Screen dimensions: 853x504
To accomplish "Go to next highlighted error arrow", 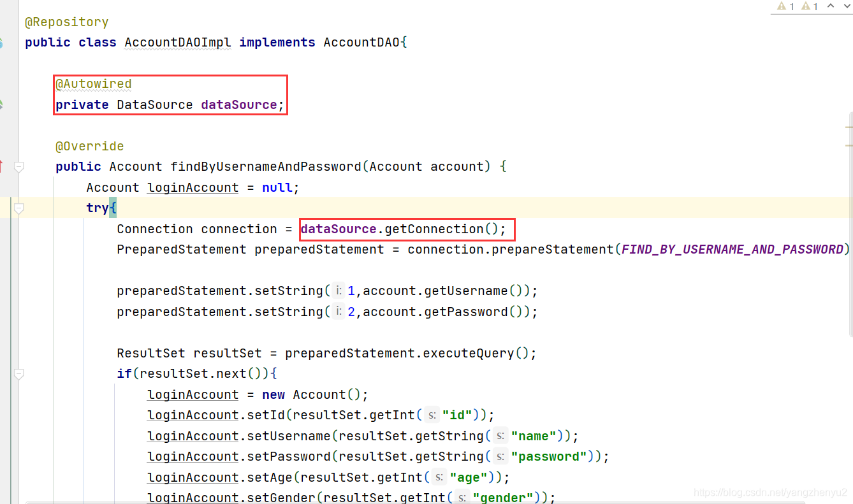I will (x=847, y=6).
